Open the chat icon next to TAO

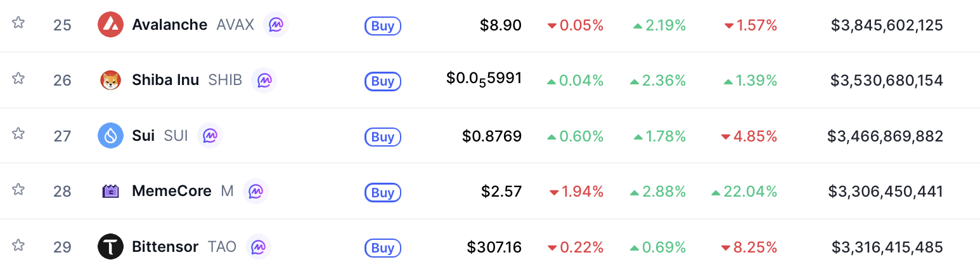tap(258, 247)
